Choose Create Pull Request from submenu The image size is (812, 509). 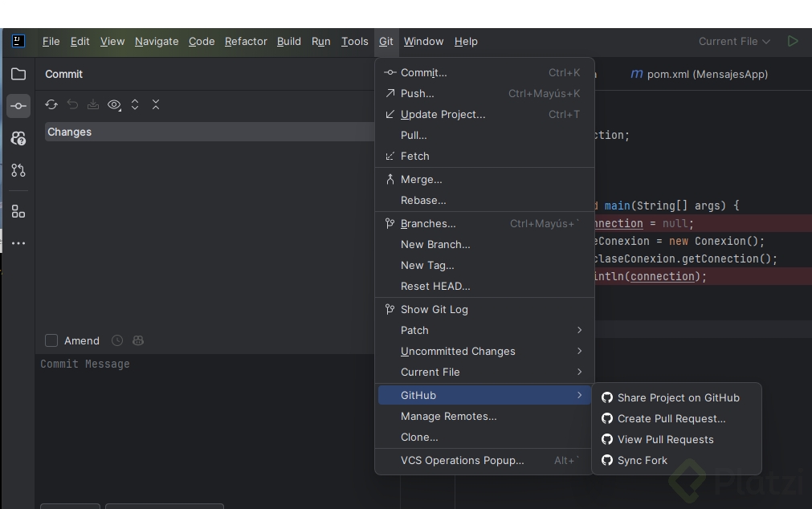[671, 418]
